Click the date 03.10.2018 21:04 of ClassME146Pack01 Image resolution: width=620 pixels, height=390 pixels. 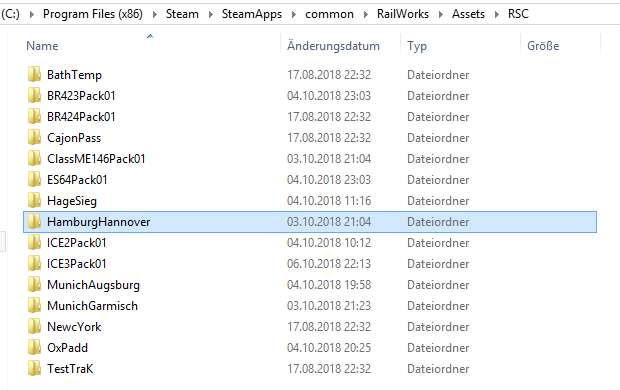tap(329, 159)
